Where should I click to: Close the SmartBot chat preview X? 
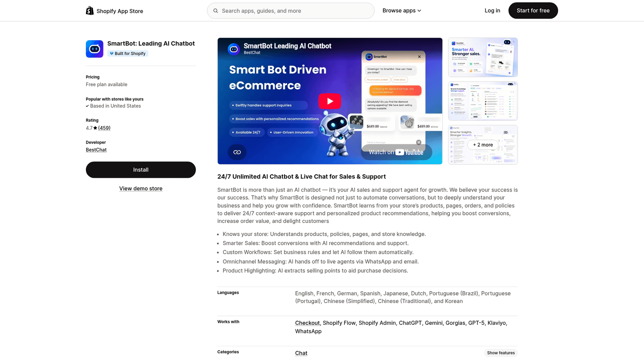419,57
